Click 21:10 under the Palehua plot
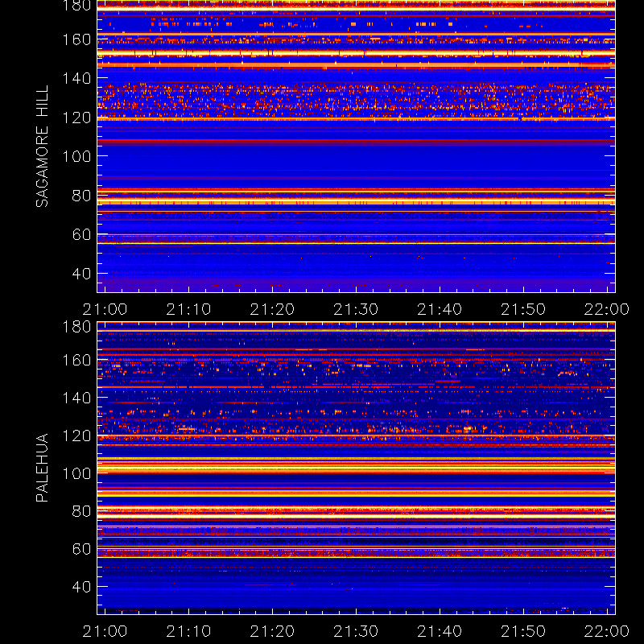Viewport: 644px width, 644px height. [188, 631]
